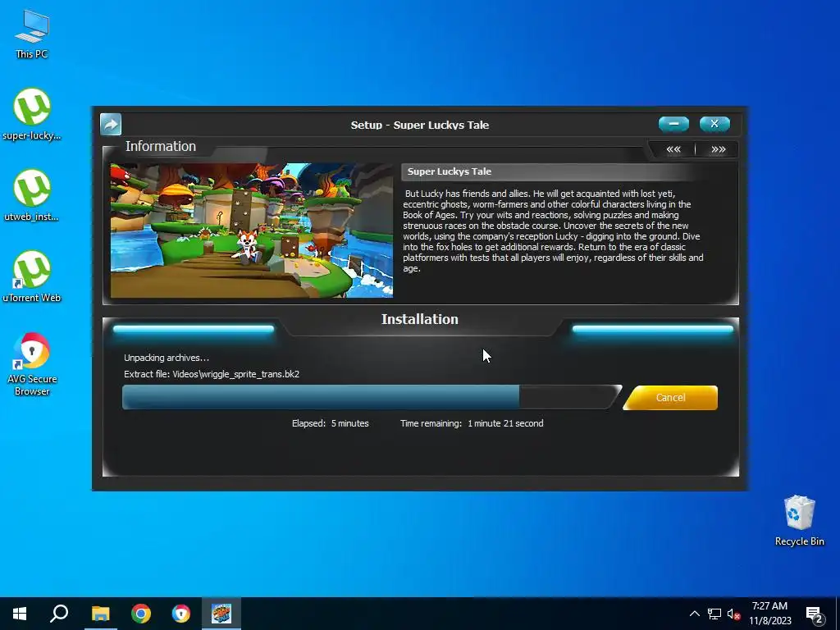
Task: Open taskbar search
Action: coord(59,614)
